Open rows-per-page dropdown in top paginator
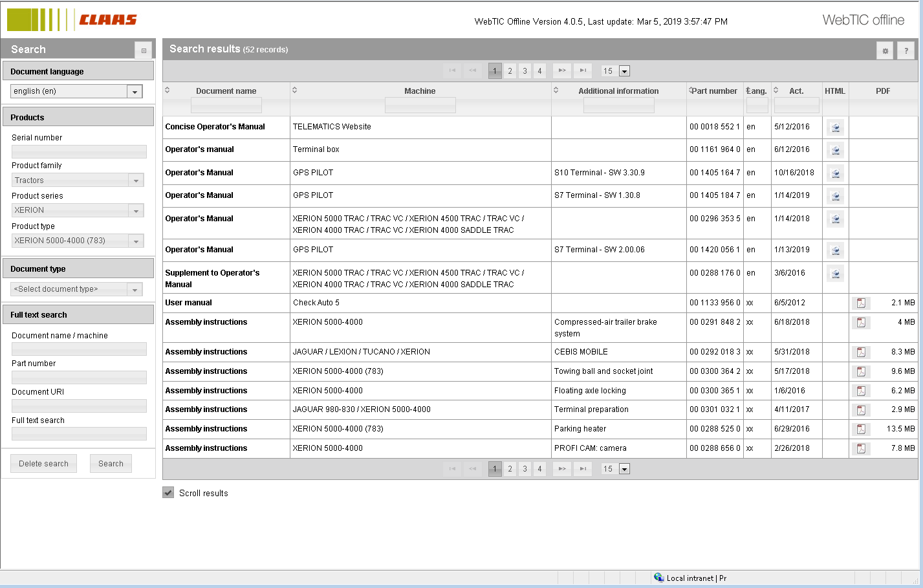Viewport: 923px width, 588px height. coord(624,71)
